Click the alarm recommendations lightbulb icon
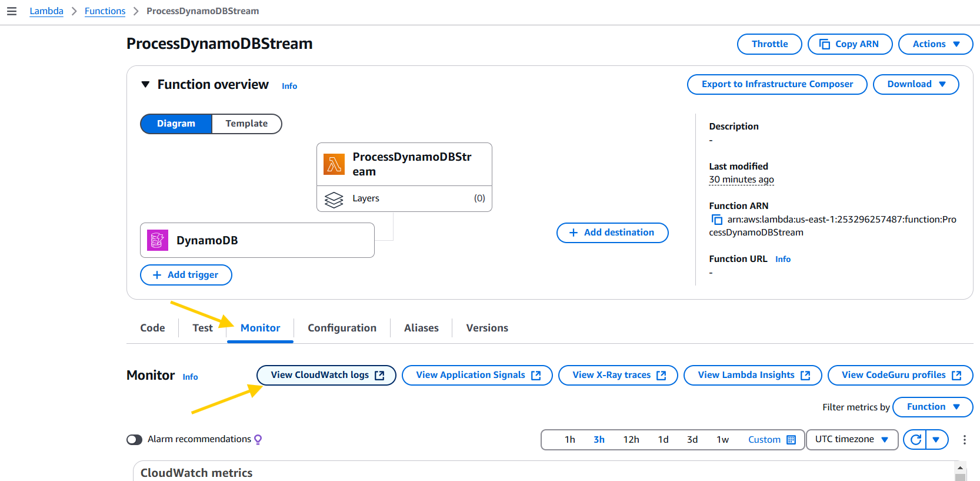The height and width of the screenshot is (481, 980). [258, 439]
